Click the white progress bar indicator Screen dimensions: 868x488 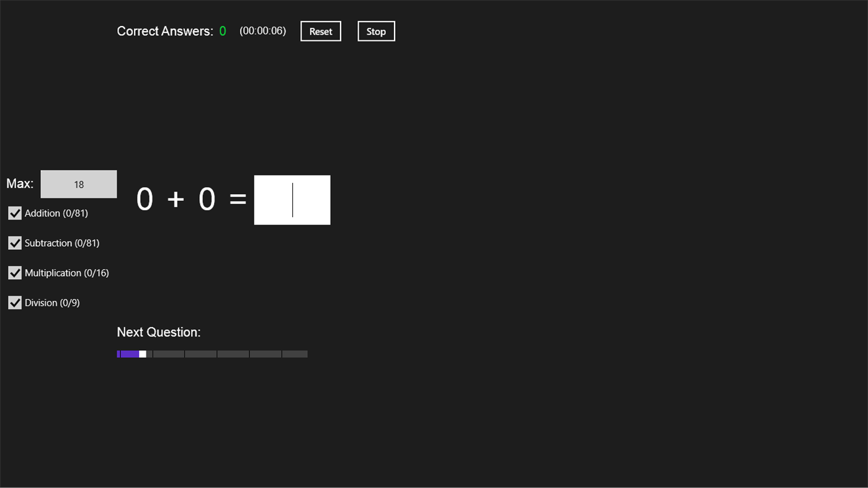143,353
